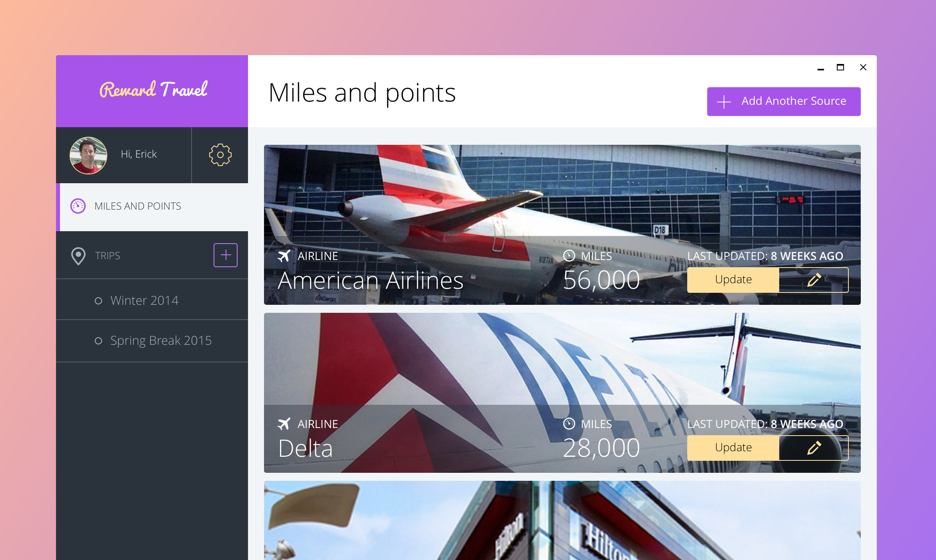Click the Miles and Points gauge icon
The width and height of the screenshot is (936, 560).
(x=78, y=206)
